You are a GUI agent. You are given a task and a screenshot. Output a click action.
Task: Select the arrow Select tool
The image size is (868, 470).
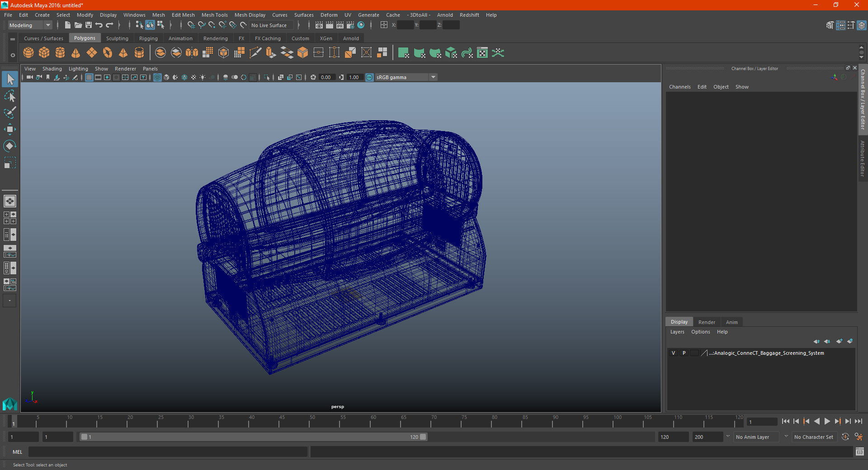(10, 79)
